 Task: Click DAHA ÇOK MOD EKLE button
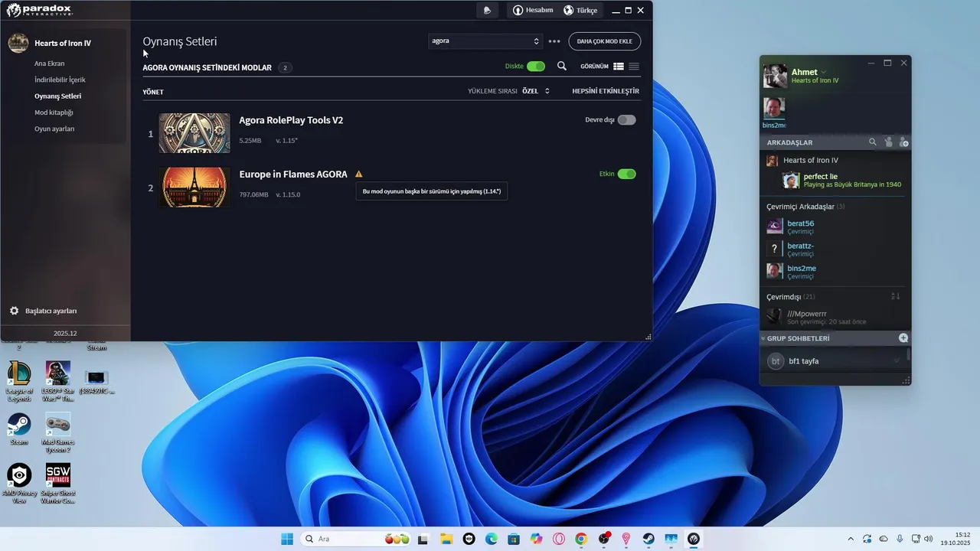(605, 41)
